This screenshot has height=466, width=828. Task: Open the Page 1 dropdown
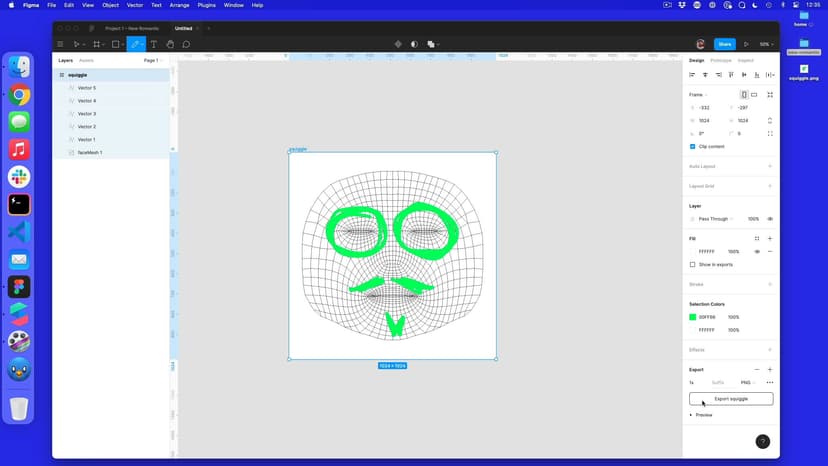point(153,60)
